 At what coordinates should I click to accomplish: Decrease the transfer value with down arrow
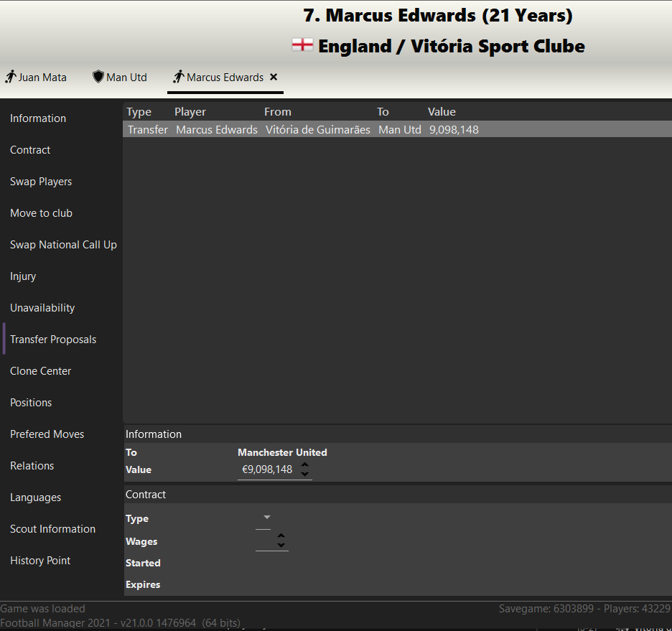tap(304, 475)
